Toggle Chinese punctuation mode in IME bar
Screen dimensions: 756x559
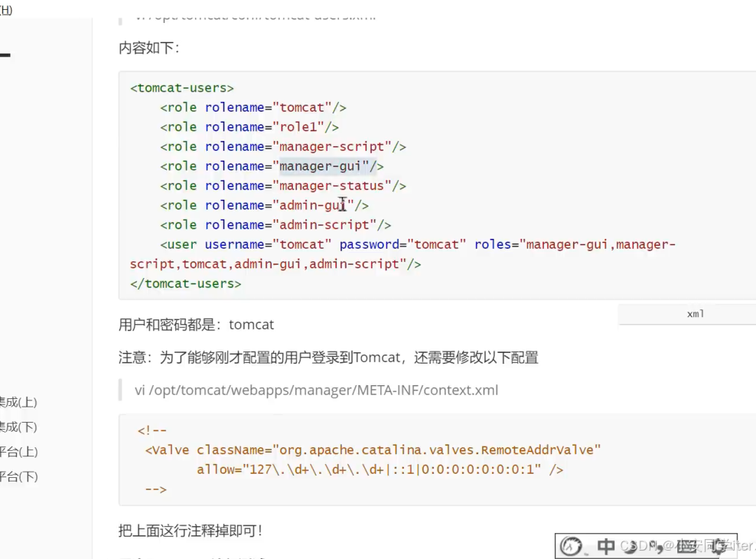(x=657, y=547)
